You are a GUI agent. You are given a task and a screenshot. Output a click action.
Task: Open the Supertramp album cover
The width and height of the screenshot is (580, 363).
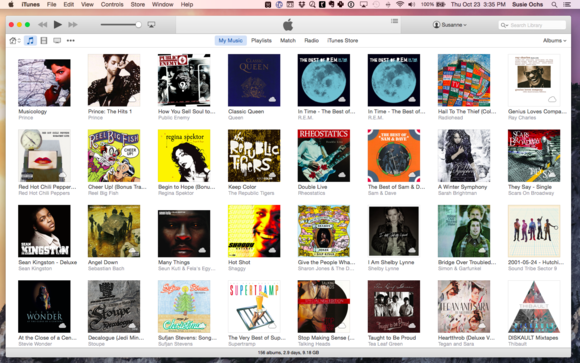click(254, 307)
